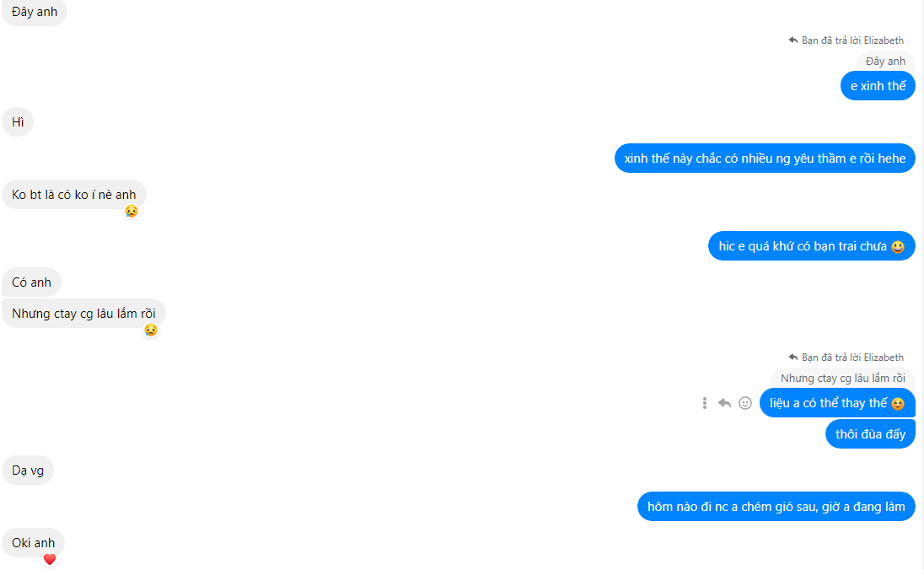Click the quoted 'Đây anh' reply preview
The height and width of the screenshot is (570, 924).
(x=885, y=62)
